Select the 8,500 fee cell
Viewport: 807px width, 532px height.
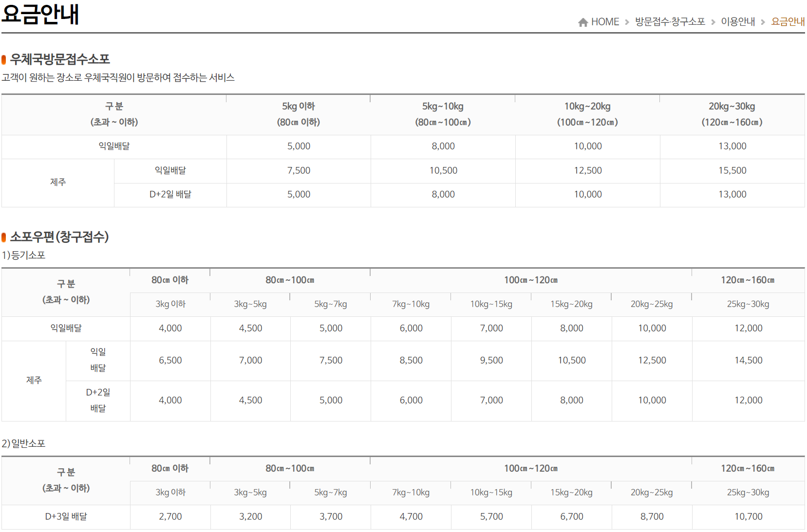pyautogui.click(x=411, y=361)
